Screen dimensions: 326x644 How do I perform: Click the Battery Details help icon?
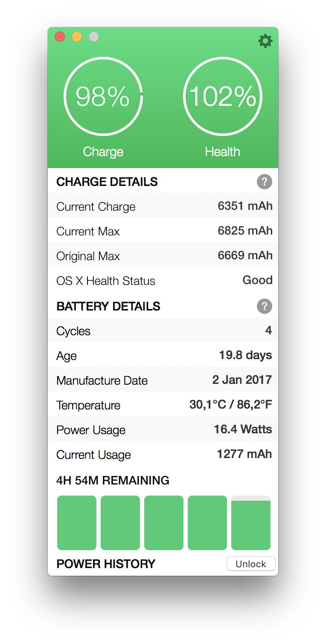tap(264, 307)
